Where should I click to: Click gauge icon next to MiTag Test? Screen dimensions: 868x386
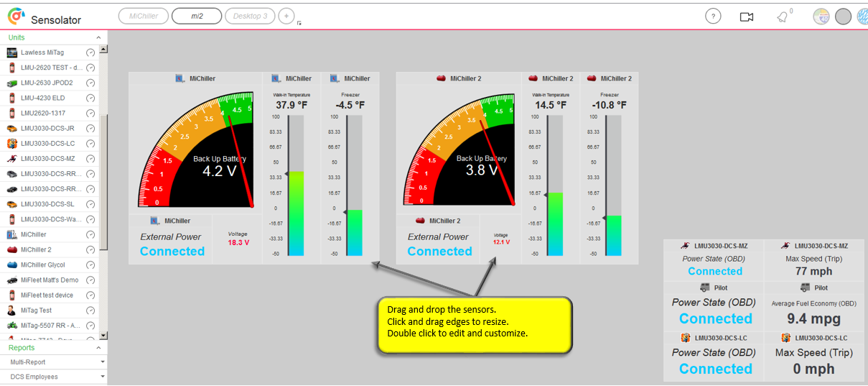coord(90,311)
